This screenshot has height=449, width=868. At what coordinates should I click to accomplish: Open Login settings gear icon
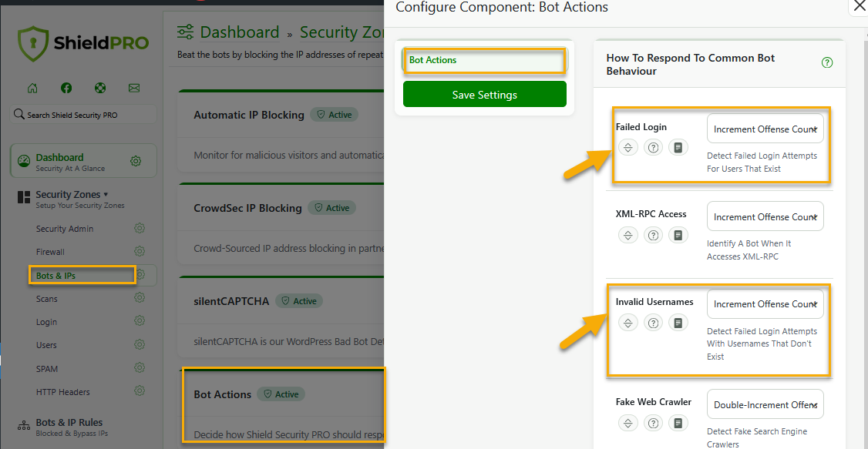[x=140, y=321]
